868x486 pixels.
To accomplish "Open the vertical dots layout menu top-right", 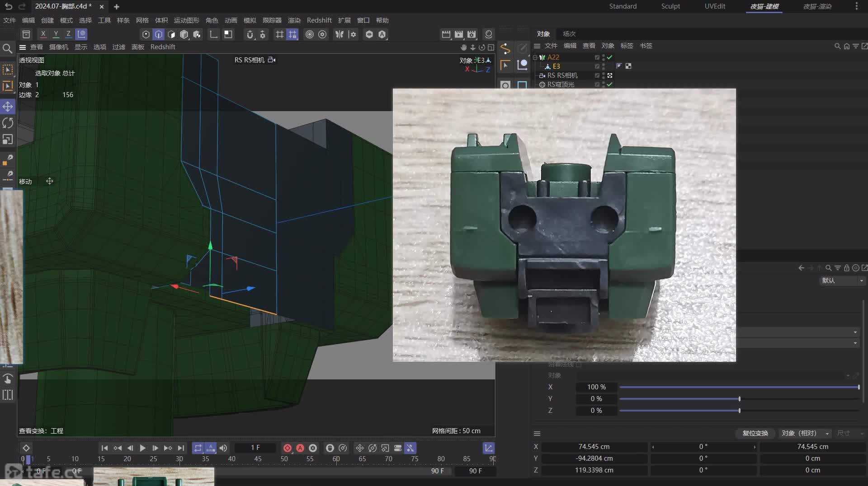I will (857, 6).
